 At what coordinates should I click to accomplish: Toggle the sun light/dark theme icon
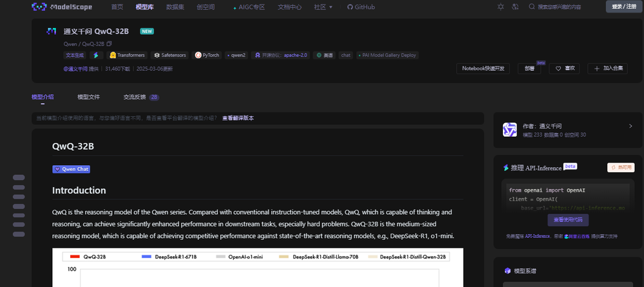(500, 6)
